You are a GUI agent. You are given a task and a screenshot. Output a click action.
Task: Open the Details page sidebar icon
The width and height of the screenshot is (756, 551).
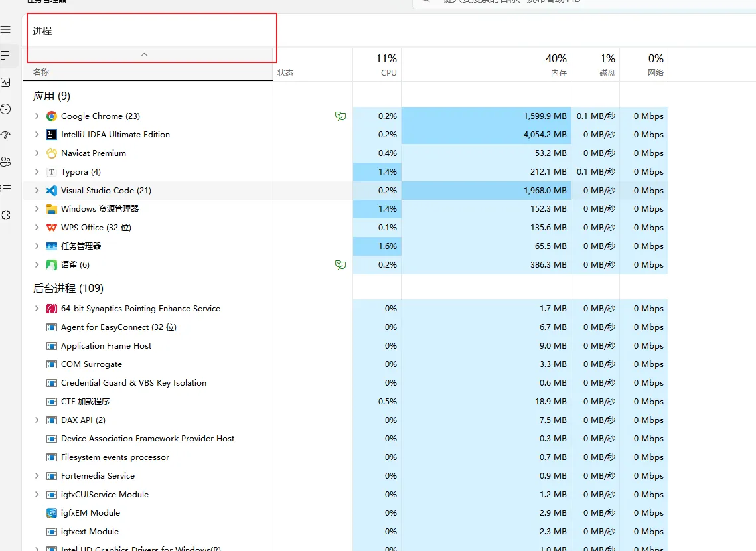coord(6,188)
